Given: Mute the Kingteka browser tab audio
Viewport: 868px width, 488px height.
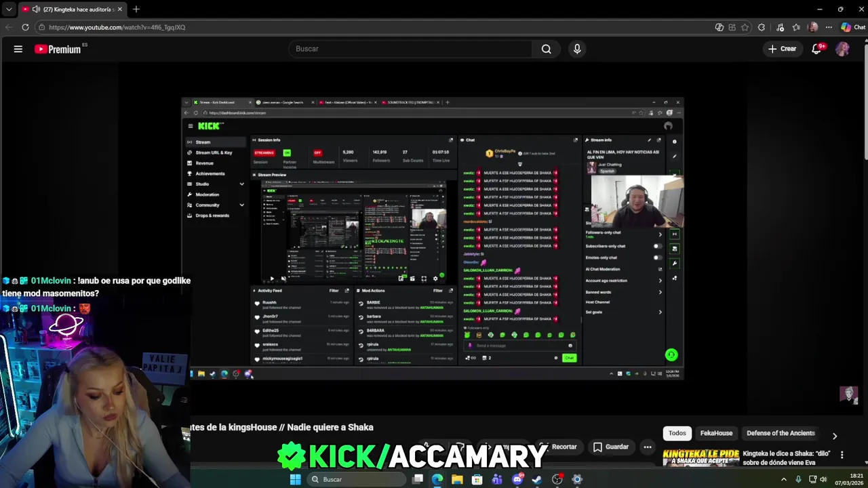Looking at the screenshot, I should point(35,9).
